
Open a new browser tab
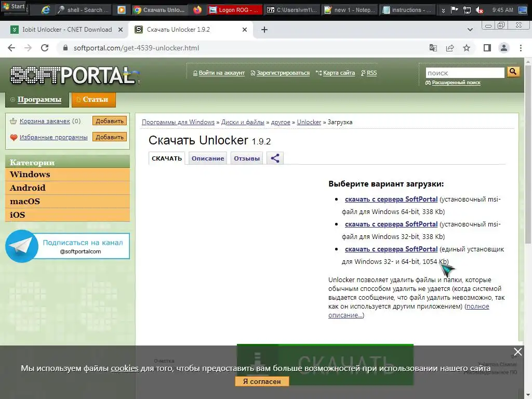(264, 30)
